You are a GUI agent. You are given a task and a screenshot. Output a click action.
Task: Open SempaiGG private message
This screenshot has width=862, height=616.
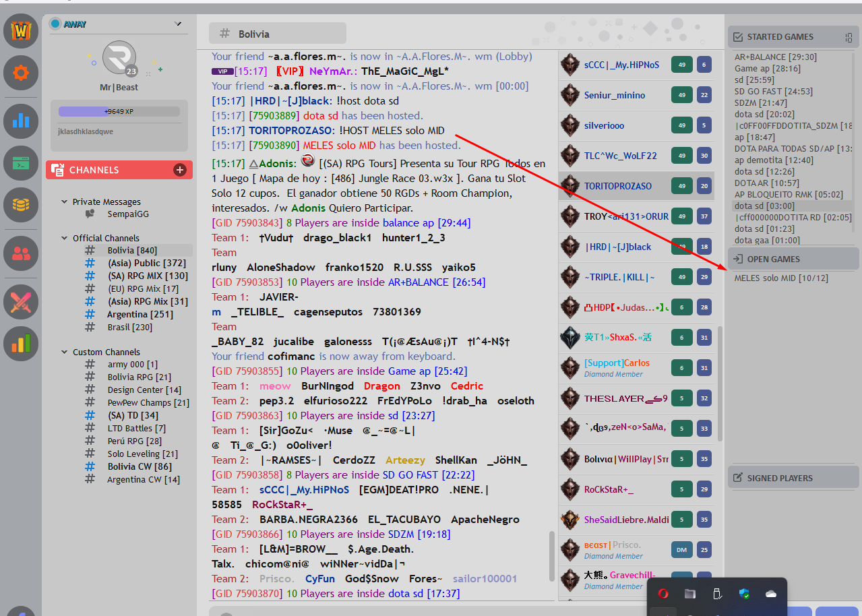pos(128,214)
